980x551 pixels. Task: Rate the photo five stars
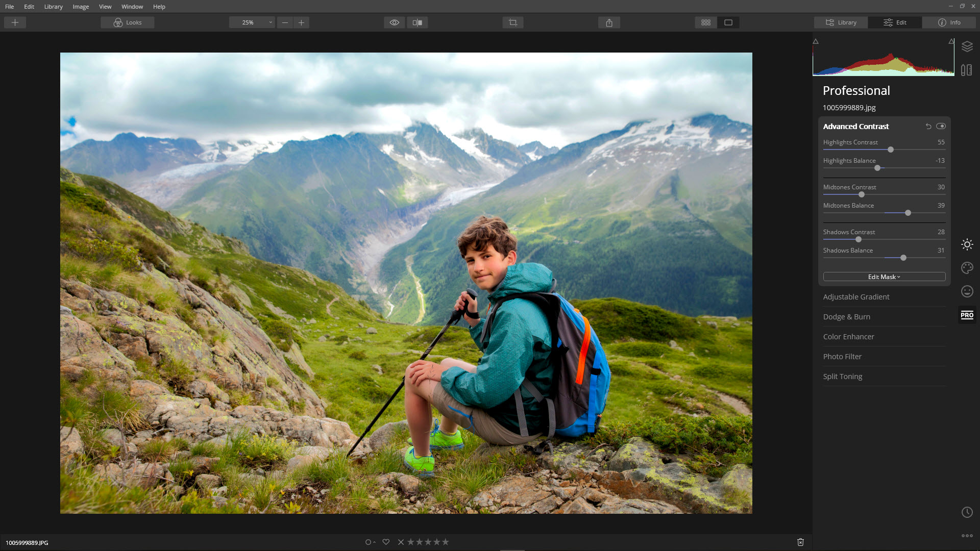pos(445,542)
